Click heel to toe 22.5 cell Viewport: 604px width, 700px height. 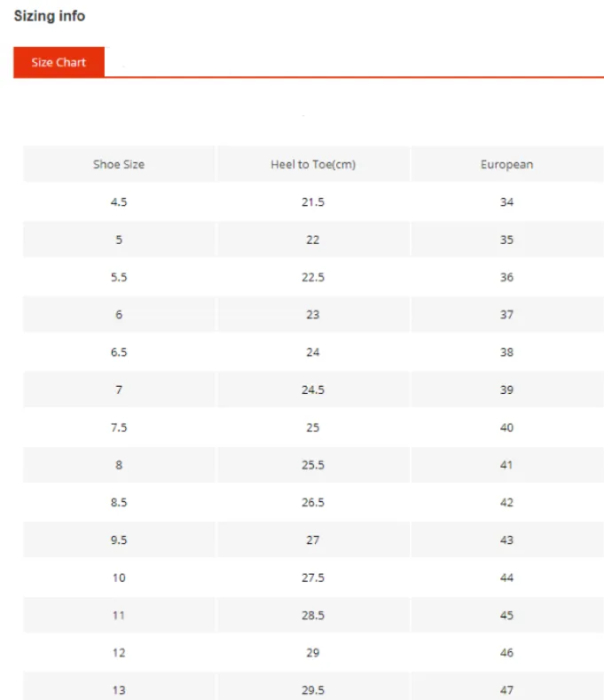[313, 277]
